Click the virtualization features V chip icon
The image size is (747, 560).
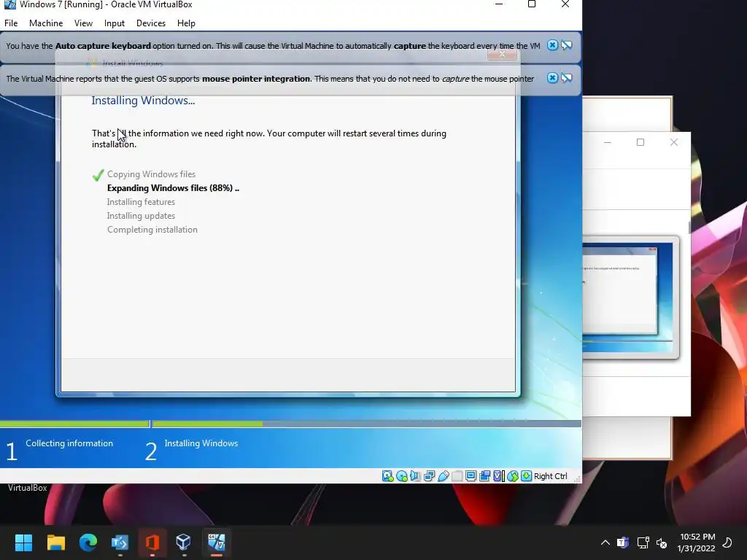[x=498, y=475]
